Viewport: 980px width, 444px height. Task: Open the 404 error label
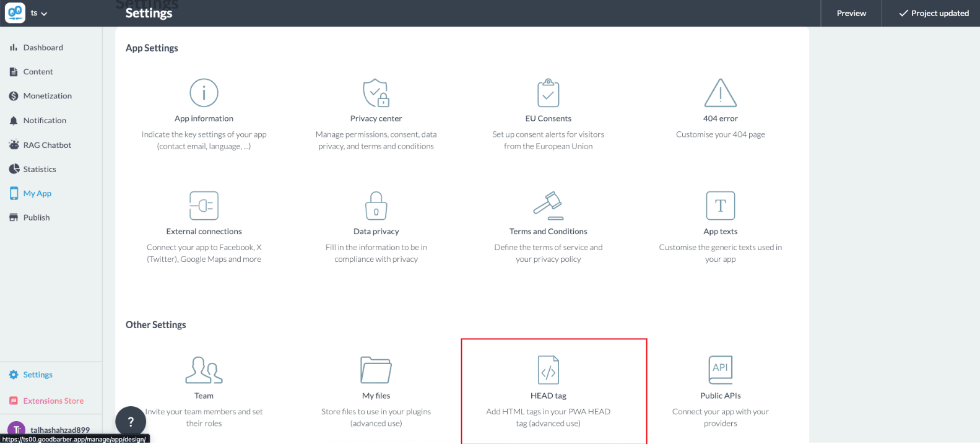721,118
